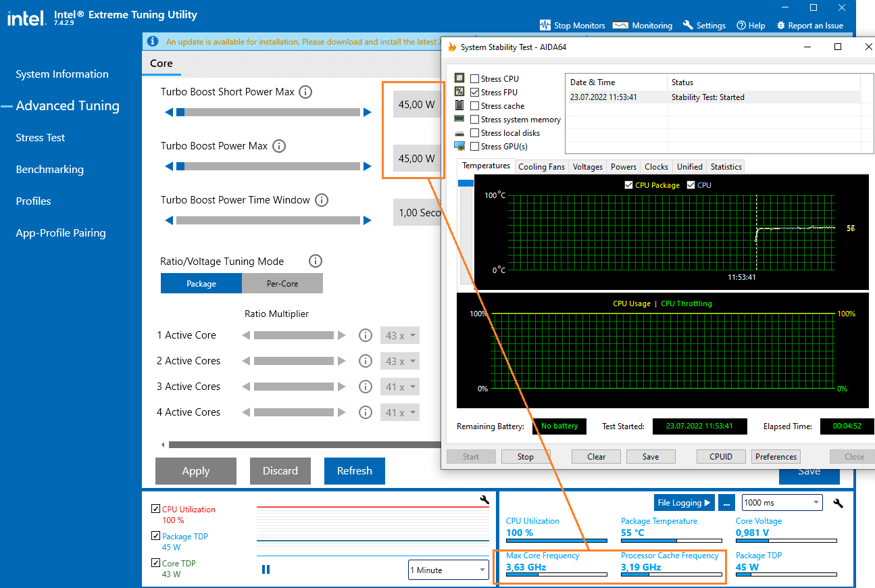Show info for Turbo Boost Short Power Max
Screen dimensions: 875x588
pyautogui.click(x=305, y=92)
